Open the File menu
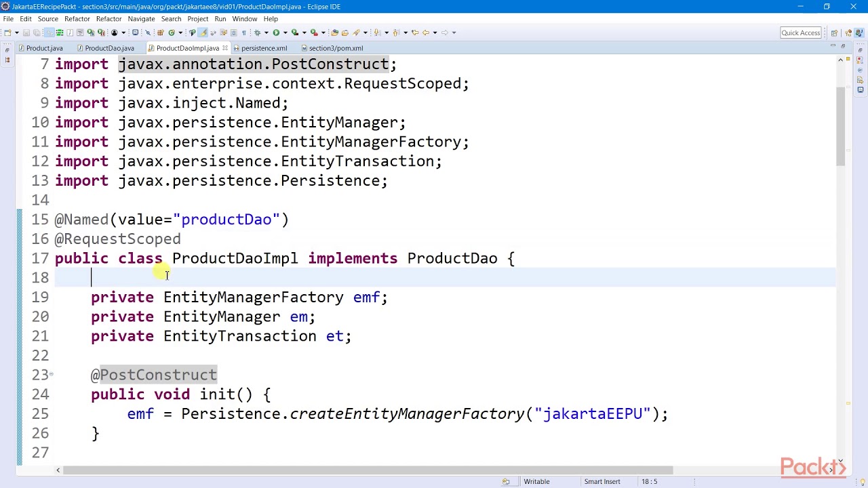This screenshot has height=488, width=868. click(x=8, y=19)
